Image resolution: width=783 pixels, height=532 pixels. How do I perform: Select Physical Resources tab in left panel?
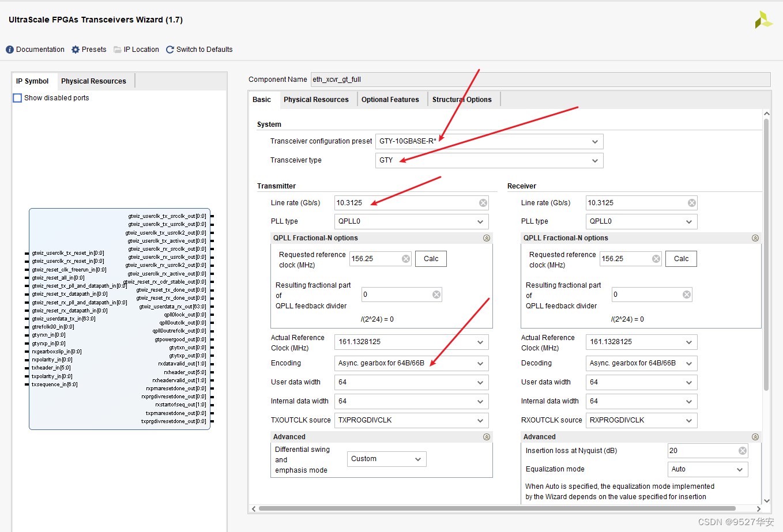click(94, 81)
